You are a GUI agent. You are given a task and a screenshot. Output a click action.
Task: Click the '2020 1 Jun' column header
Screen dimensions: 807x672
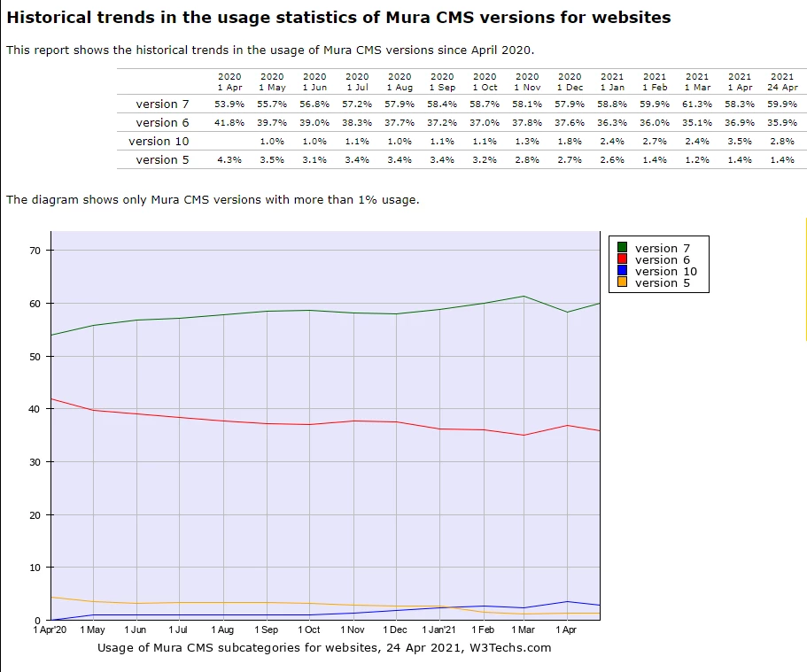(x=314, y=81)
